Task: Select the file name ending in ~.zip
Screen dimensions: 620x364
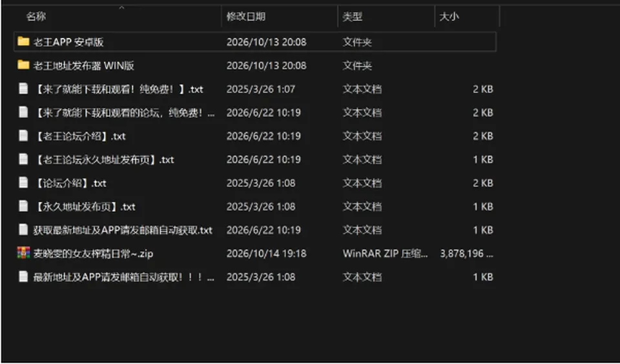Action: click(93, 254)
